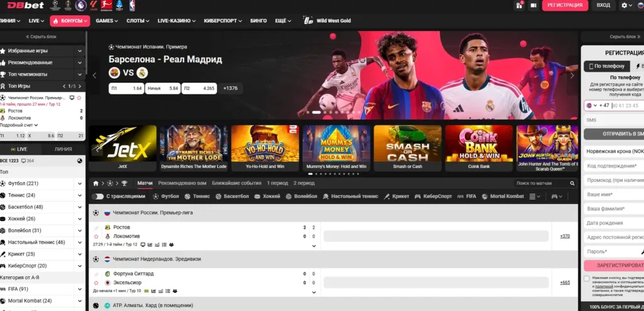This screenshot has height=311, width=644.
Task: Add Локомотив match to favorites star
Action: point(96,237)
